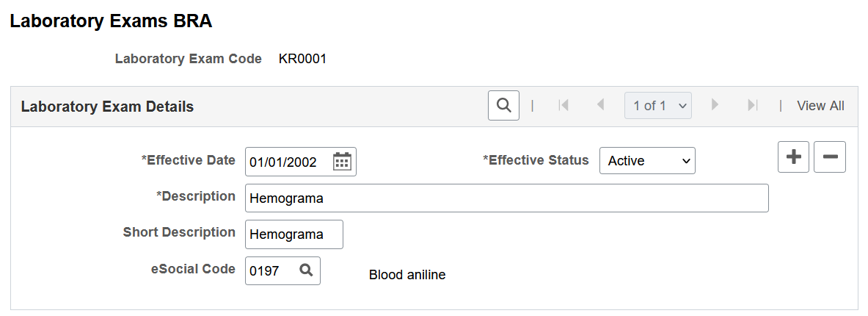Click into the Effective Date field

(288, 162)
